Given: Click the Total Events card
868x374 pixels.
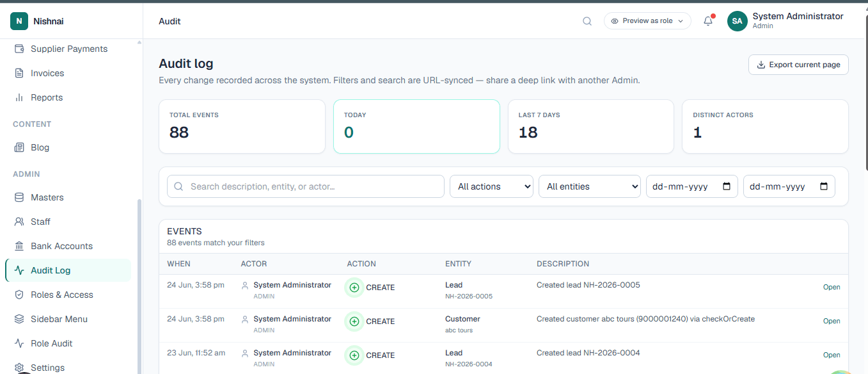Looking at the screenshot, I should point(242,126).
